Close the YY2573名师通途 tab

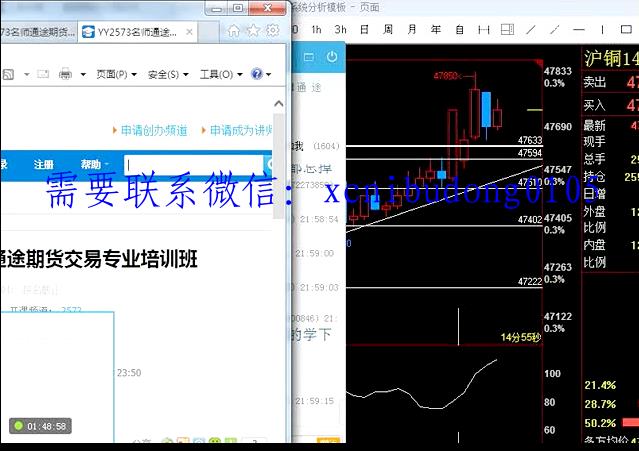[189, 32]
